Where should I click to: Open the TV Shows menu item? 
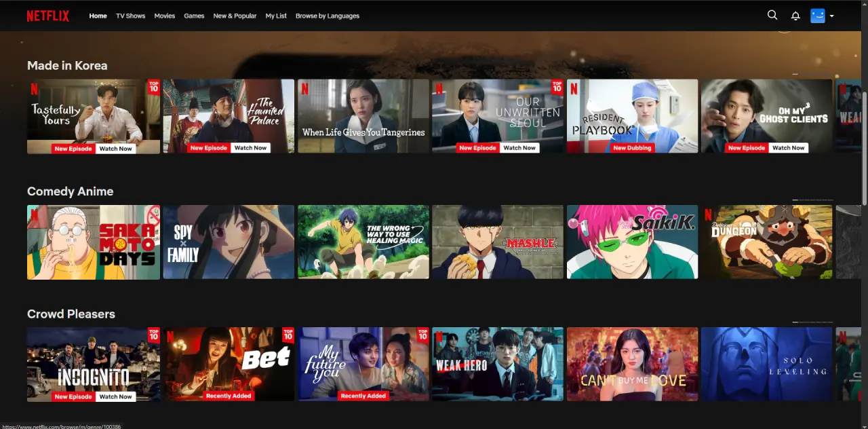pos(130,16)
